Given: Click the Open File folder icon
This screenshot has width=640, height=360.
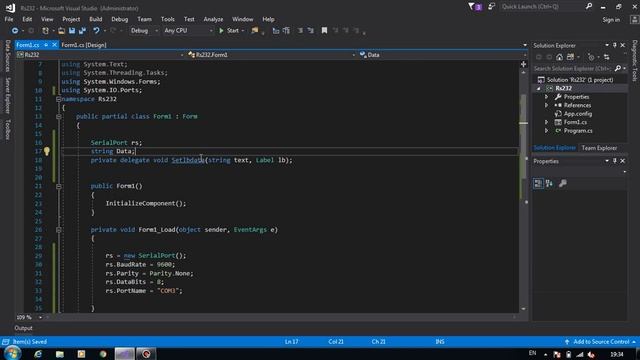Looking at the screenshot, I should [x=61, y=31].
